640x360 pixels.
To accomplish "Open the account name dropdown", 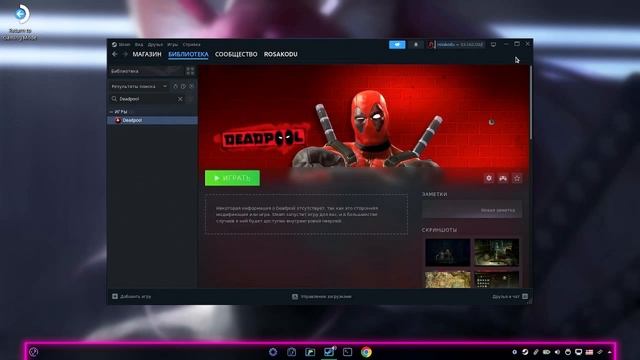I will coord(460,44).
